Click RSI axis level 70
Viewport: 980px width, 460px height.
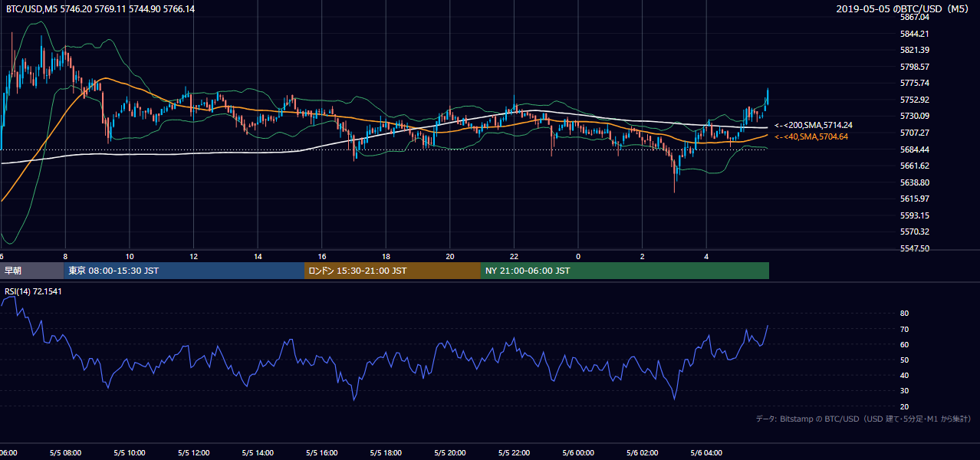pyautogui.click(x=904, y=329)
